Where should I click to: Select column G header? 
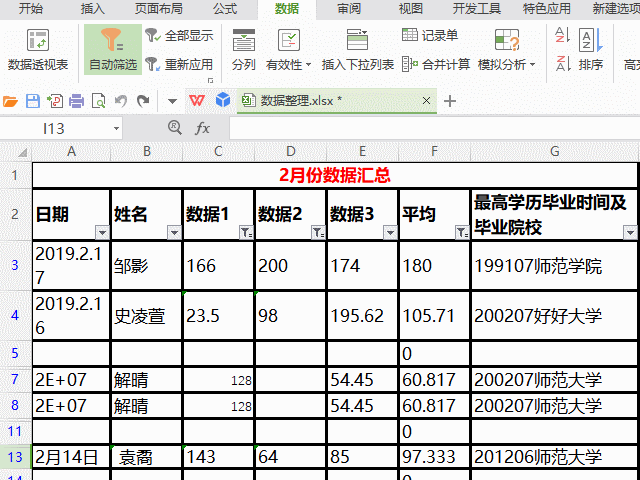(554, 152)
